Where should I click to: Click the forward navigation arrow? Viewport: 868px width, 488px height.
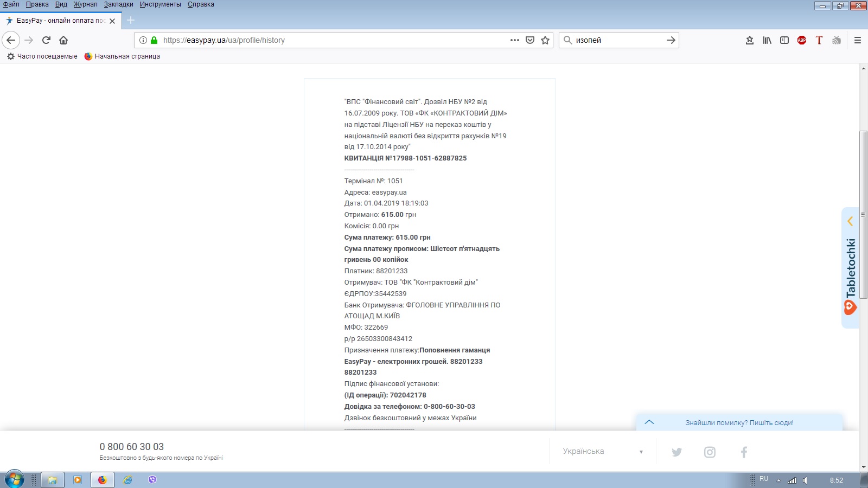(x=29, y=40)
